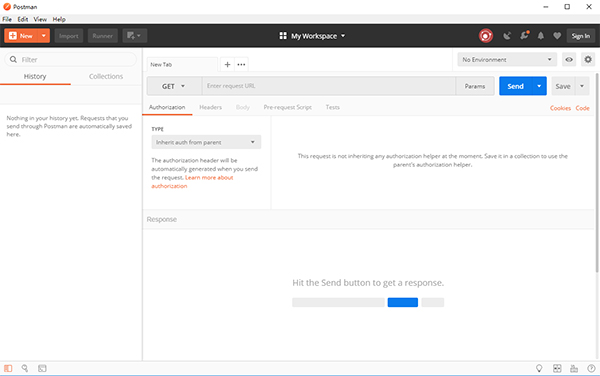The image size is (600, 376).
Task: Click the blue Send button
Action: (515, 86)
